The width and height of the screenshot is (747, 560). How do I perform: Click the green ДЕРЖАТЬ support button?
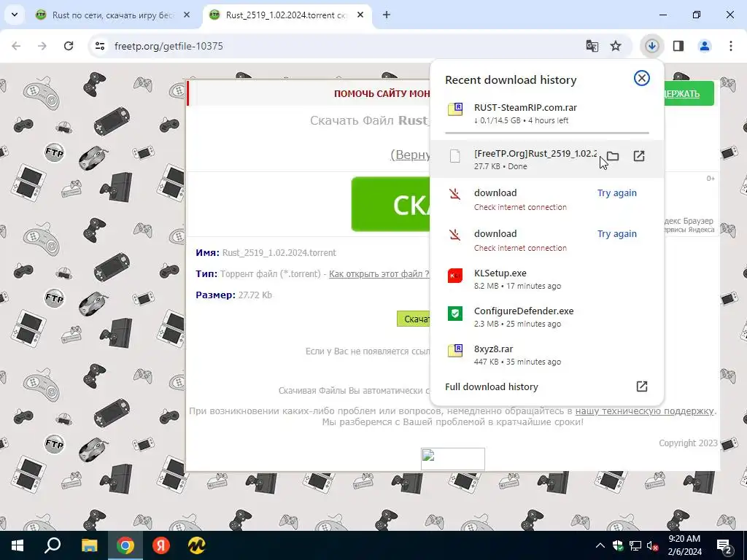[689, 93]
